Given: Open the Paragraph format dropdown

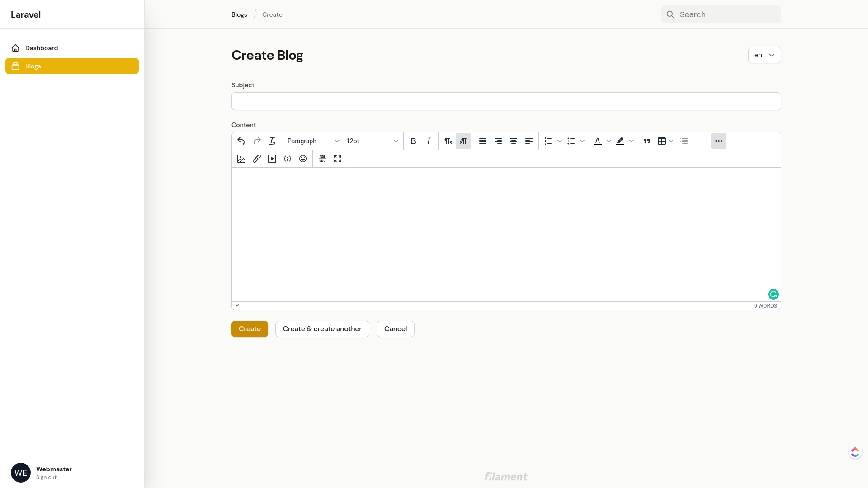Looking at the screenshot, I should click(313, 141).
